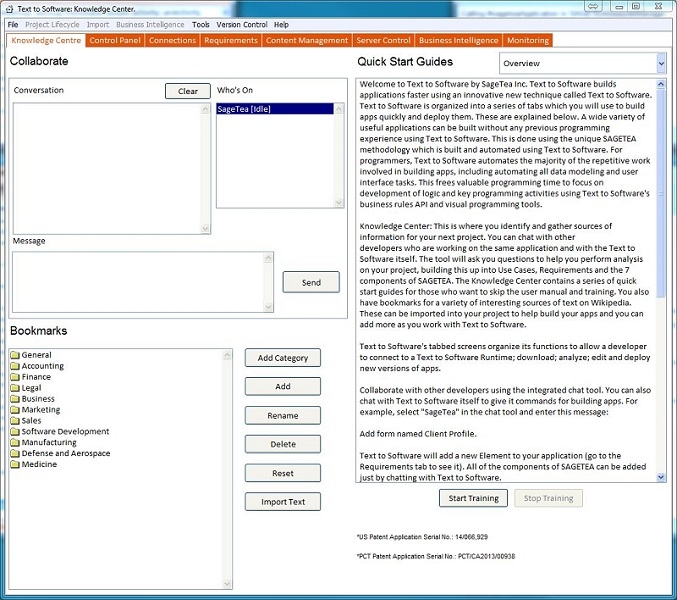Switch to the Requirements tab

point(230,41)
